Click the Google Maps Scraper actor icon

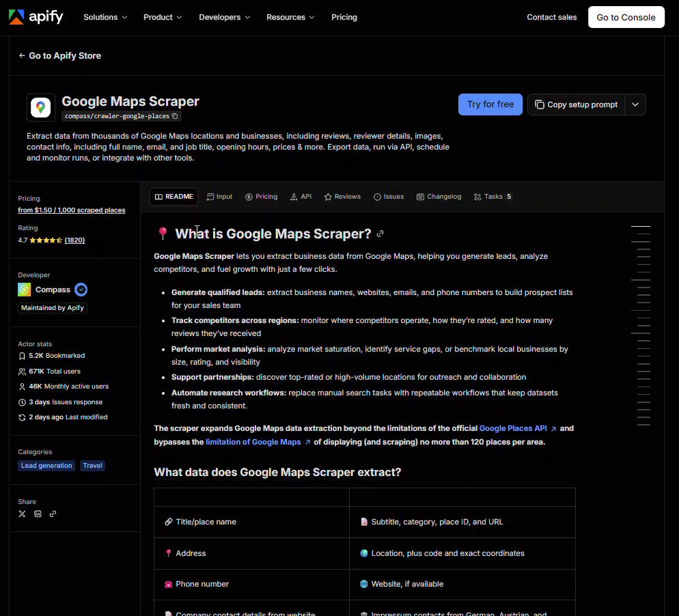(x=41, y=107)
